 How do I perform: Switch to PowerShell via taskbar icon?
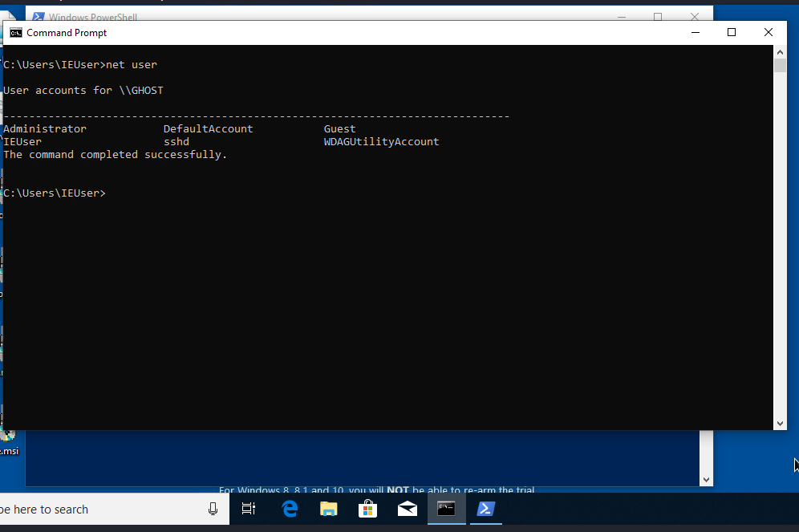(485, 509)
